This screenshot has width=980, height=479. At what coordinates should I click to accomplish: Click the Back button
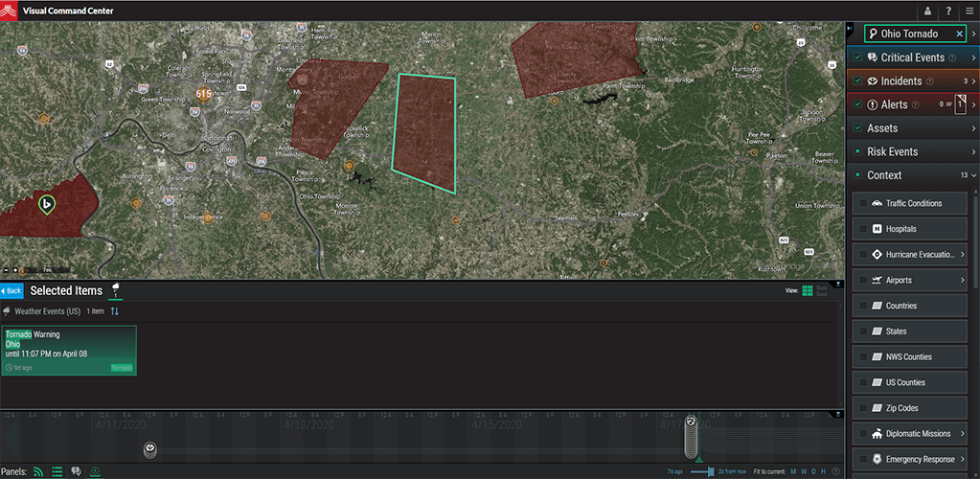pos(11,290)
